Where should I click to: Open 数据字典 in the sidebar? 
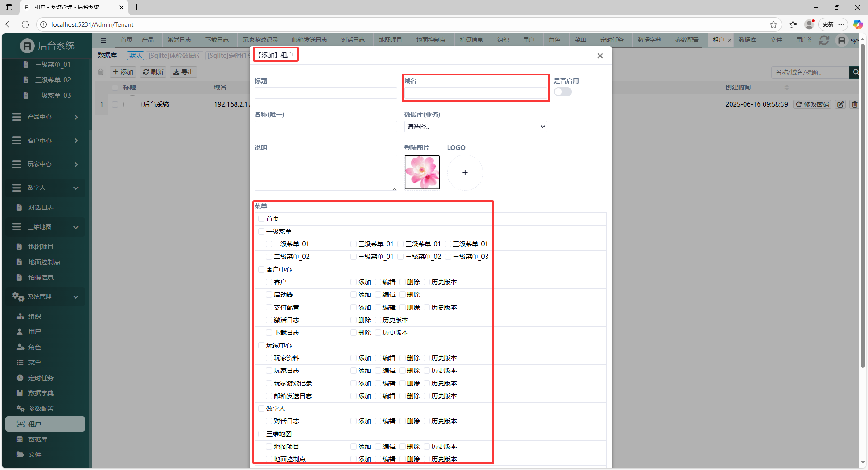(x=41, y=393)
